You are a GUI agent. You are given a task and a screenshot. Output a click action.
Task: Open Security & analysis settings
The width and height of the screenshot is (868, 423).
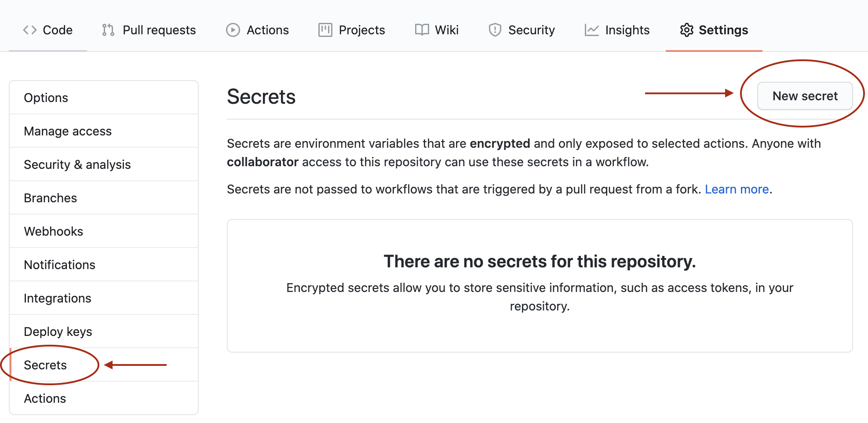pyautogui.click(x=77, y=164)
